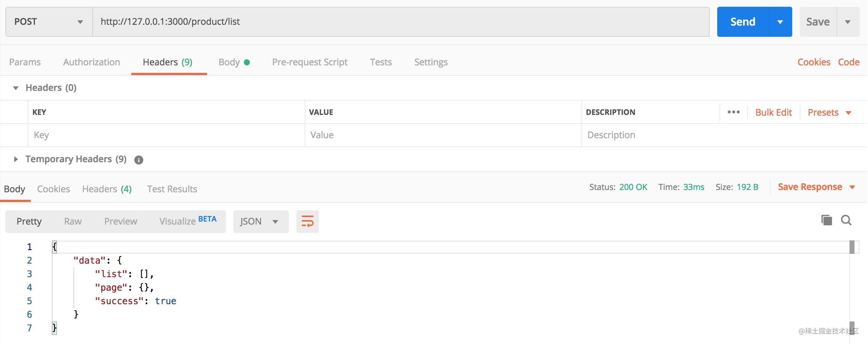Click the request URL field
This screenshot has width=868, height=344.
[x=401, y=22]
